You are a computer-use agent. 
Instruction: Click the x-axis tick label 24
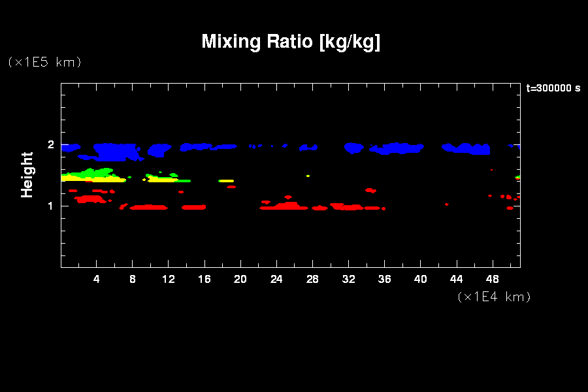[276, 279]
